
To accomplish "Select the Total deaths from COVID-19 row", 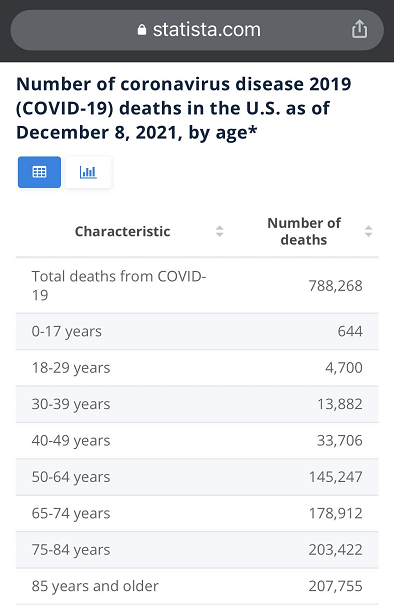I will point(197,286).
